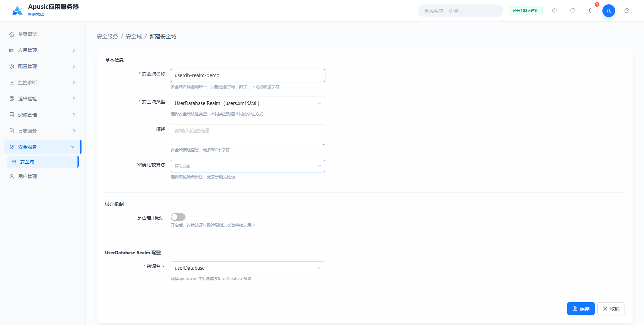Viewport: 644px width, 325px height.
Task: Click the help question mark icon
Action: 627,11
